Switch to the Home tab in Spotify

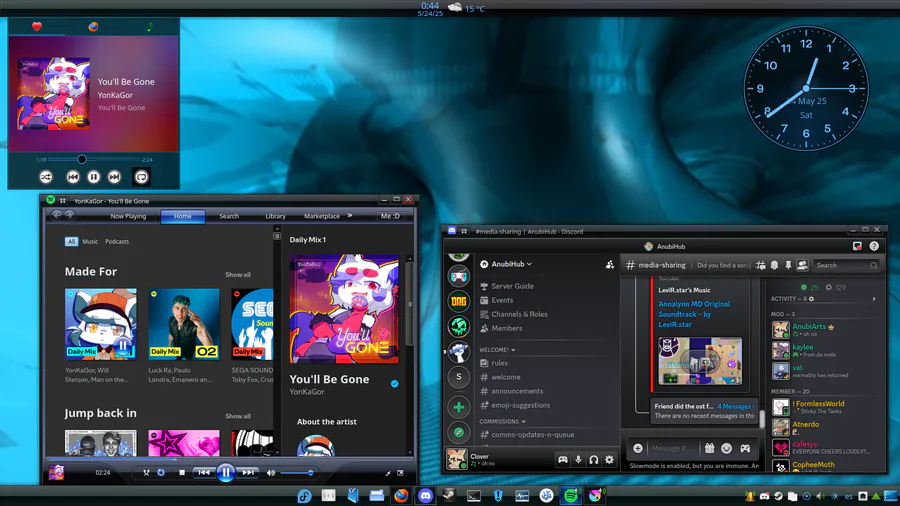coord(183,216)
